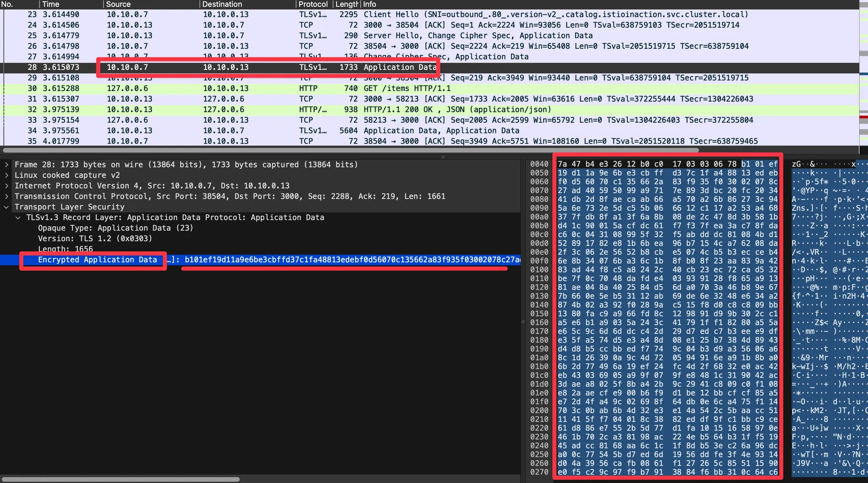Image resolution: width=868 pixels, height=483 pixels.
Task: Expand the Transmission Control Protocol node
Action: 6,197
